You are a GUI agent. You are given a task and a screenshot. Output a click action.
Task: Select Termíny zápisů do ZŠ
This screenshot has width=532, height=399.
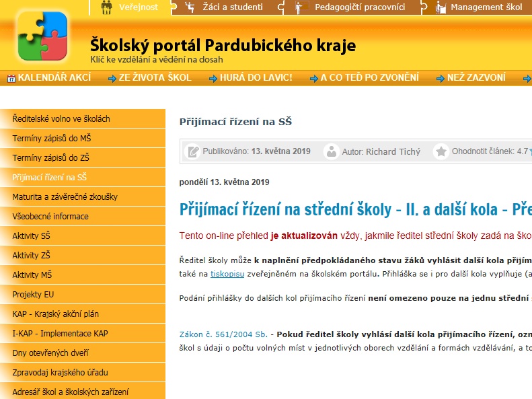[83, 157]
